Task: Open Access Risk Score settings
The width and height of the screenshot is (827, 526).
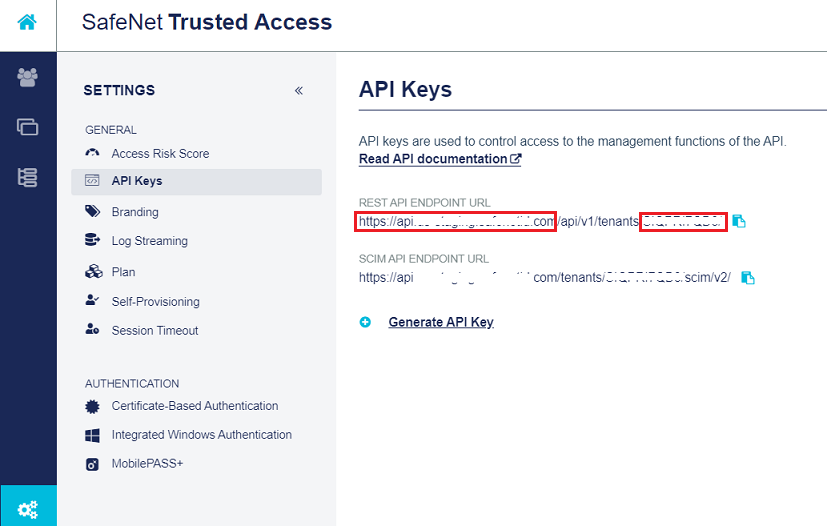Action: tap(160, 153)
